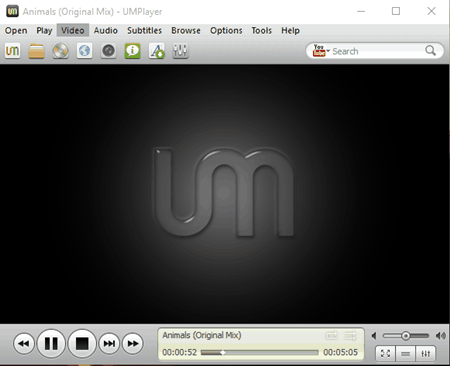The width and height of the screenshot is (450, 366).
Task: Maximize the UMPlayer window
Action: click(x=396, y=11)
